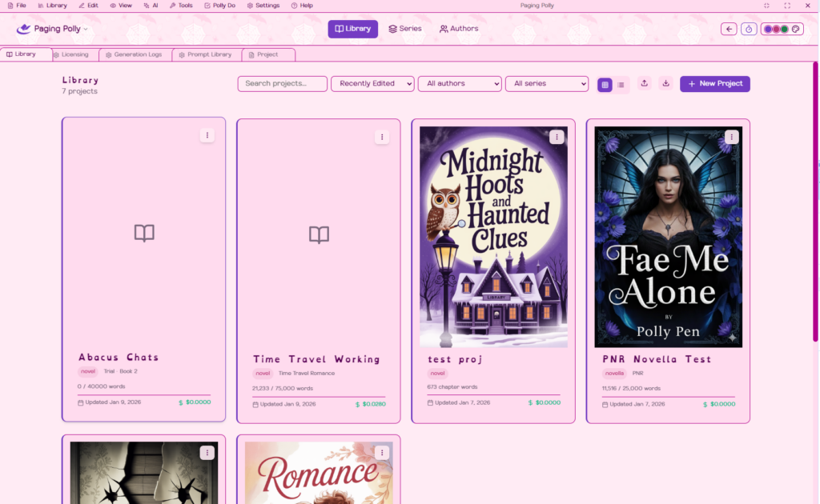Open the View menu

tap(121, 6)
